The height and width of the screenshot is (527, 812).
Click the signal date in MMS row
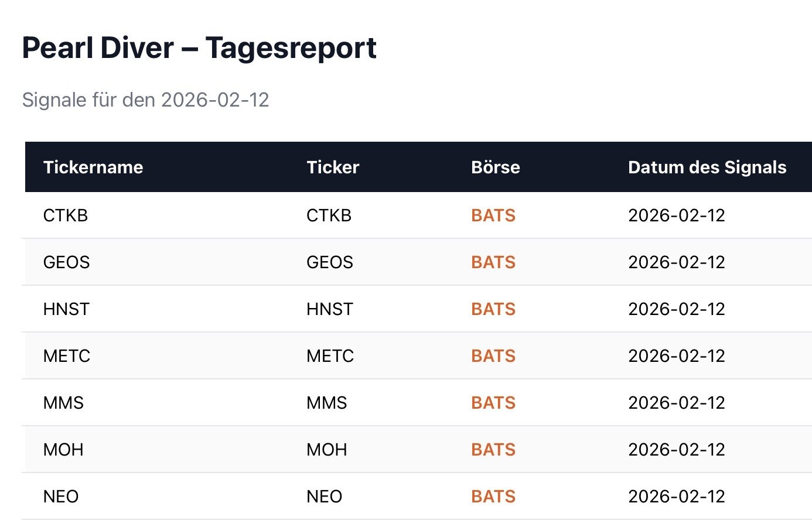(676, 403)
